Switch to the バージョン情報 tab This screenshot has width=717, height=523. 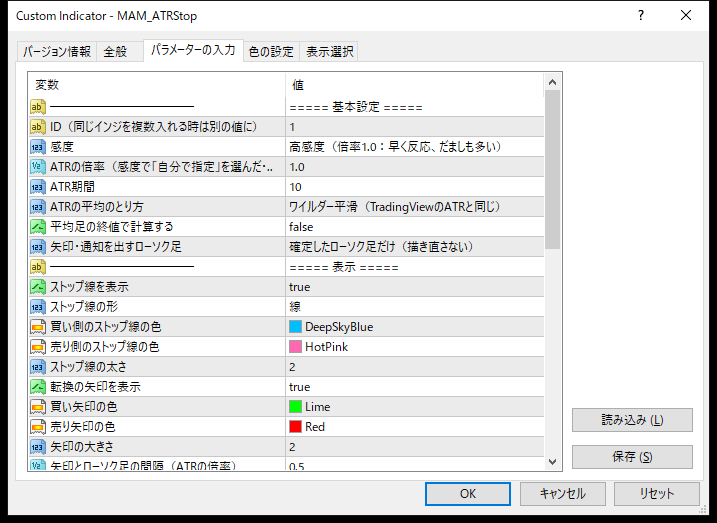tap(57, 52)
